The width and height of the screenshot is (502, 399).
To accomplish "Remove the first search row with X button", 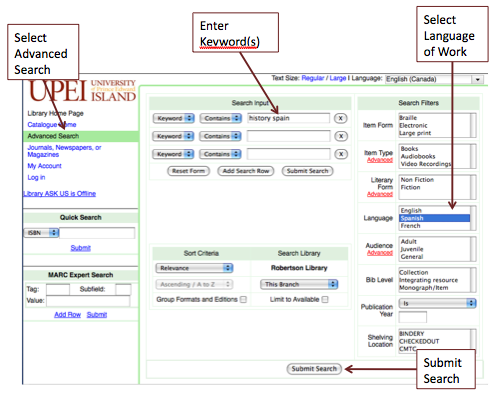I will tap(340, 118).
